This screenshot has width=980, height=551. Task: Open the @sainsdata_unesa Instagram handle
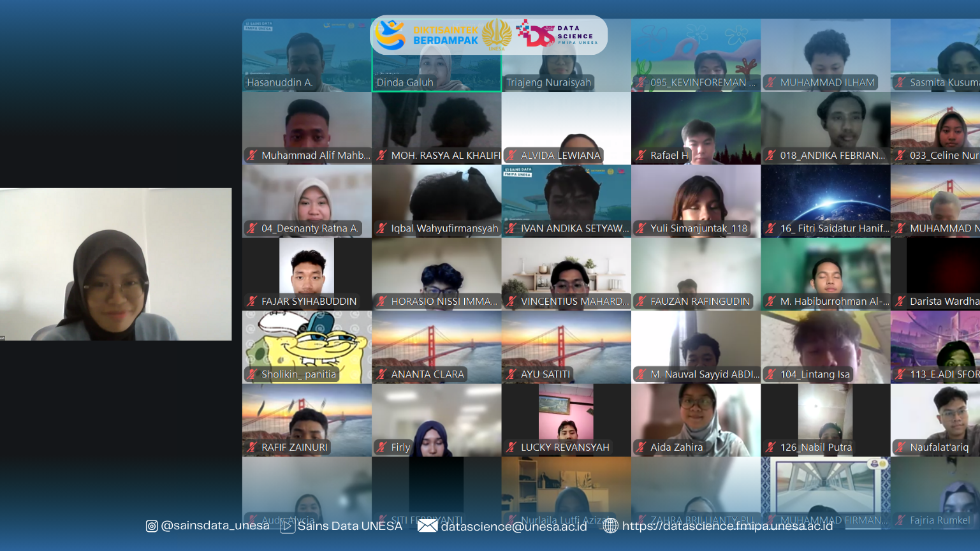(x=215, y=525)
